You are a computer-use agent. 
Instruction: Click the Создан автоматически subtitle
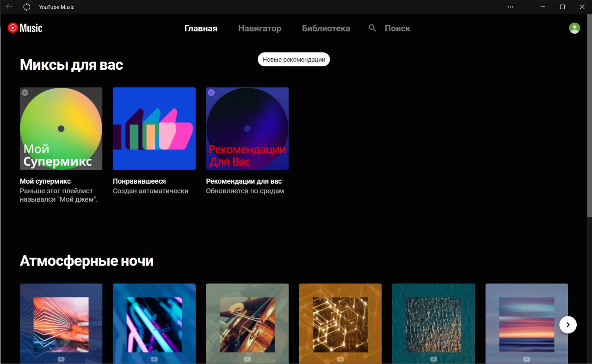(151, 191)
